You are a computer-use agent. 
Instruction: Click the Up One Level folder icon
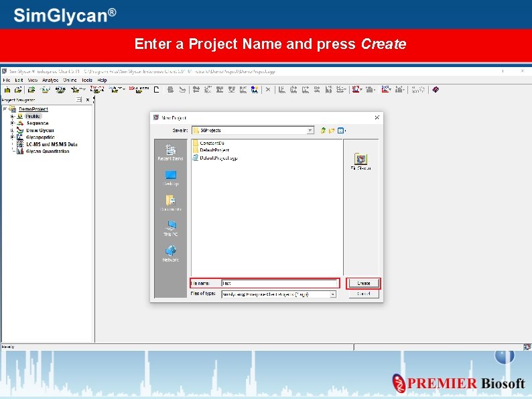(x=323, y=130)
